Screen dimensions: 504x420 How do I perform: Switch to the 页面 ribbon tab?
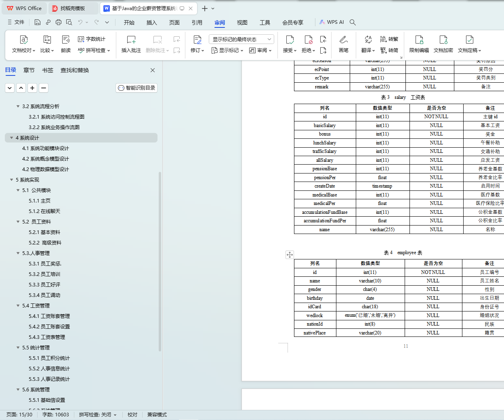point(174,23)
